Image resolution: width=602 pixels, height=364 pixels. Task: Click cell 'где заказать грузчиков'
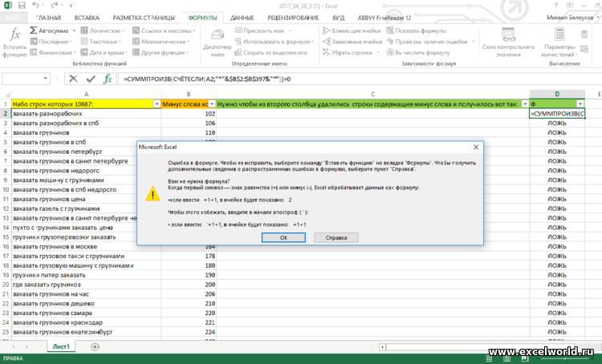pos(87,285)
